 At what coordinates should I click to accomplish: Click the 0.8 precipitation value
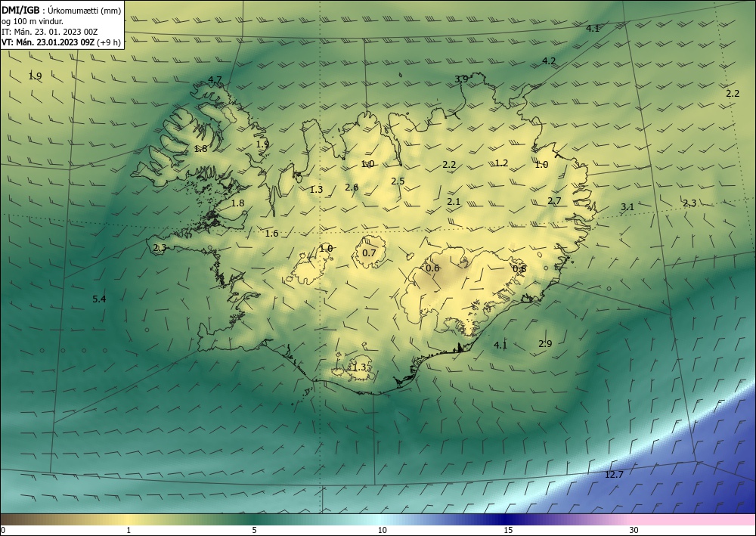tap(519, 268)
